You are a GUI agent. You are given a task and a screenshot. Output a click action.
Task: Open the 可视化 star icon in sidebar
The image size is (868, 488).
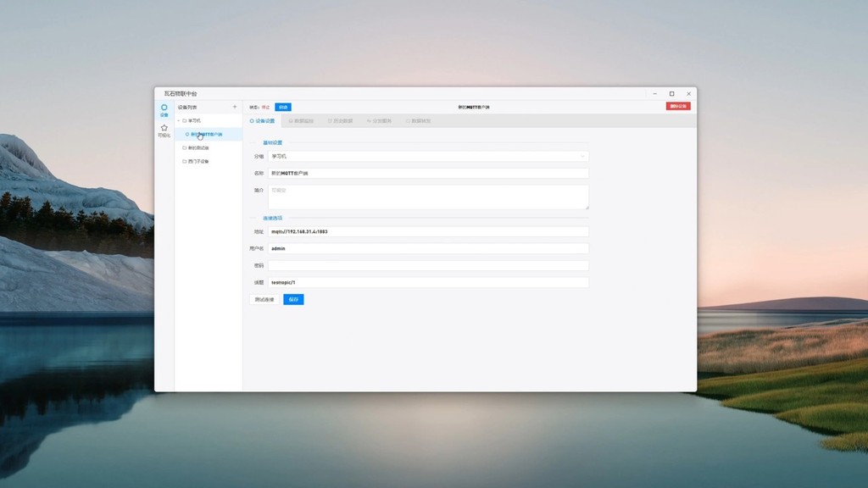pyautogui.click(x=164, y=130)
